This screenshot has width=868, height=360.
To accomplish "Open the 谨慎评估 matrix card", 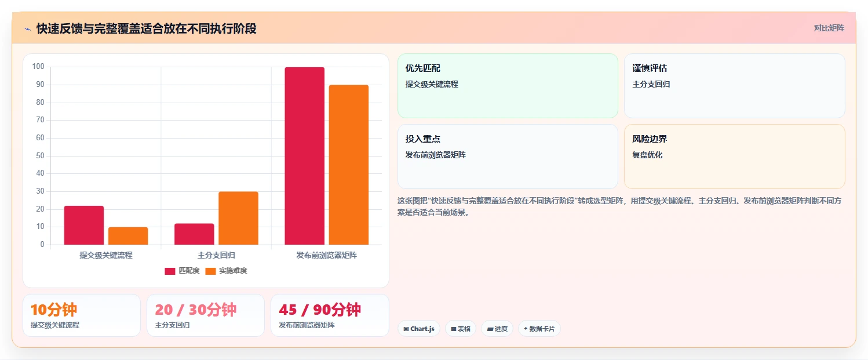I will click(x=734, y=86).
